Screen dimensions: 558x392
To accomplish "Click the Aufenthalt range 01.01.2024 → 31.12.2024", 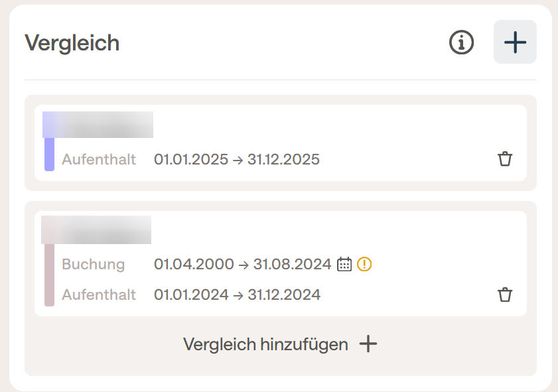I will click(x=237, y=294).
